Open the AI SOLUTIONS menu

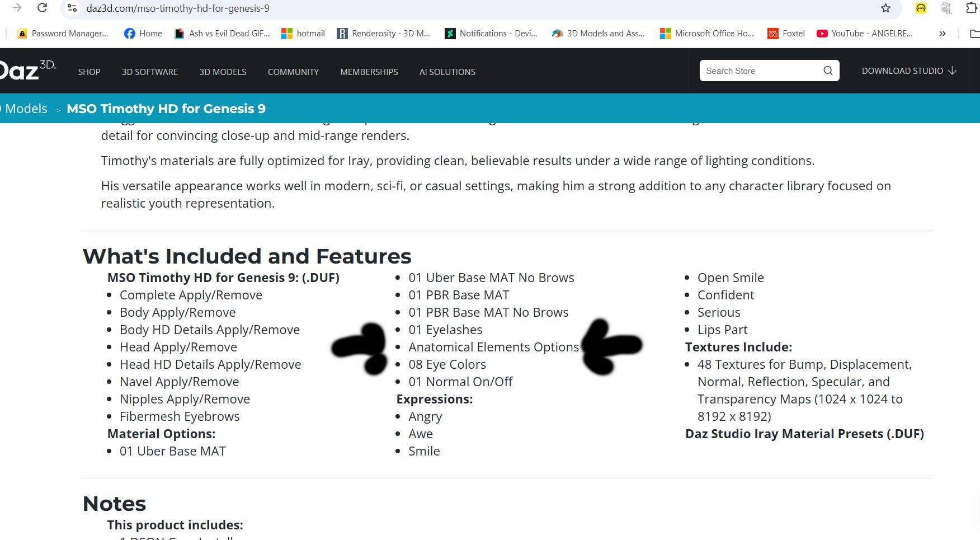coord(447,72)
